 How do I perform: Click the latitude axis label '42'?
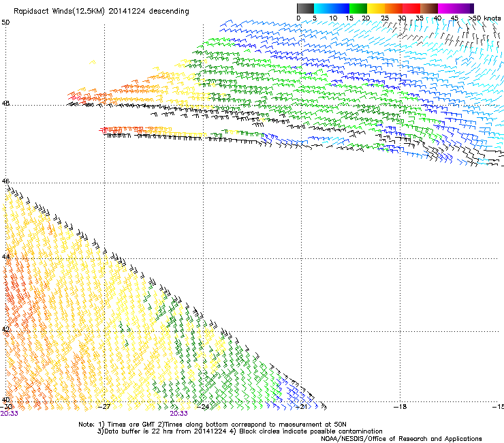point(5,329)
